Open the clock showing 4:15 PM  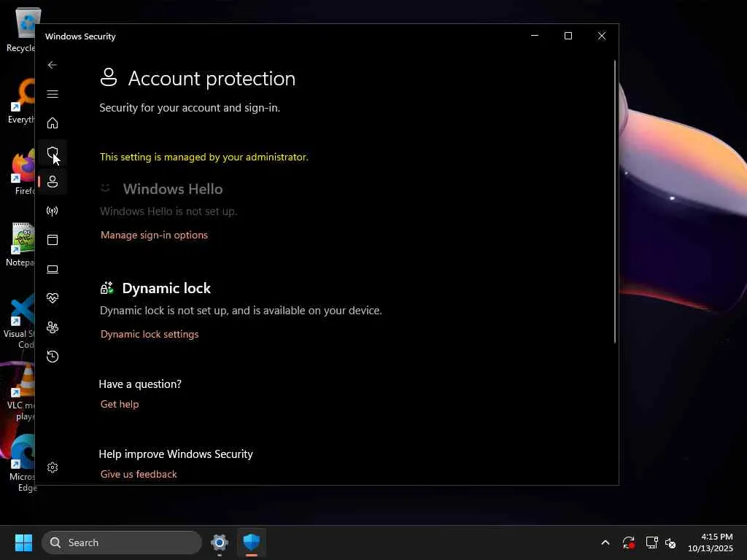click(x=711, y=542)
